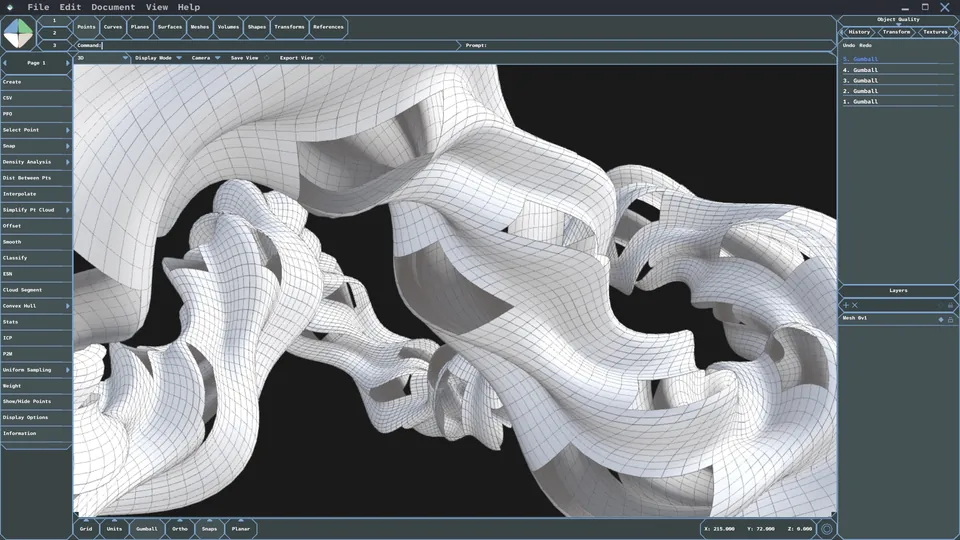Expand the Convex Hull submenu
The image size is (960, 540).
click(x=67, y=306)
